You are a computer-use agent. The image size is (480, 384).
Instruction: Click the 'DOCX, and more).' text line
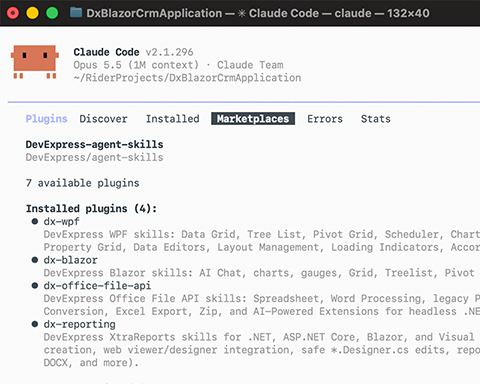[x=91, y=363]
